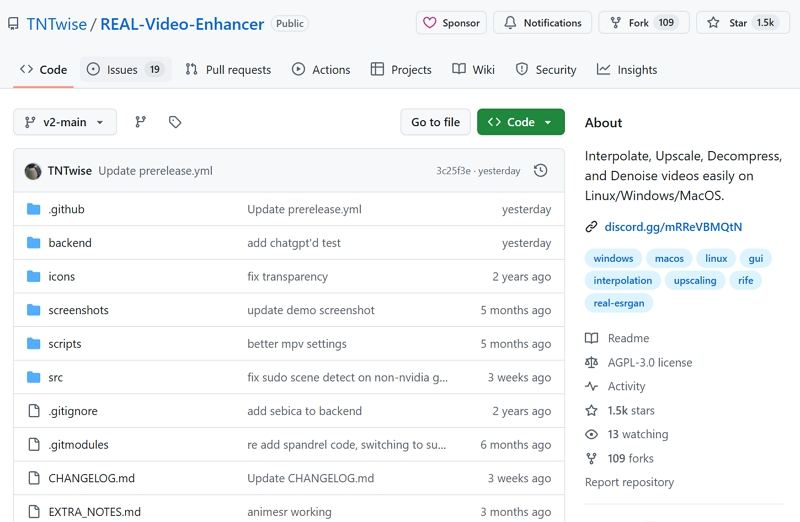Viewport: 800px width, 522px height.
Task: Switch to the Code tab
Action: pyautogui.click(x=43, y=69)
